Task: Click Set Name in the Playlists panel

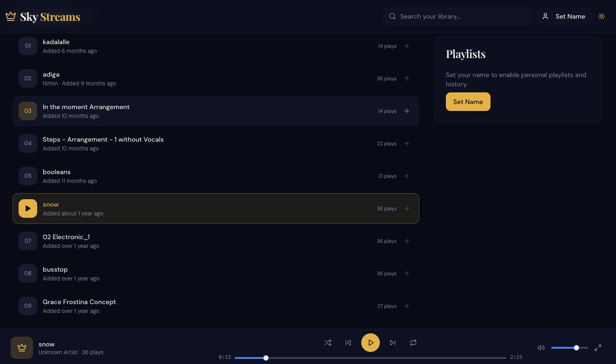Action: pyautogui.click(x=468, y=102)
